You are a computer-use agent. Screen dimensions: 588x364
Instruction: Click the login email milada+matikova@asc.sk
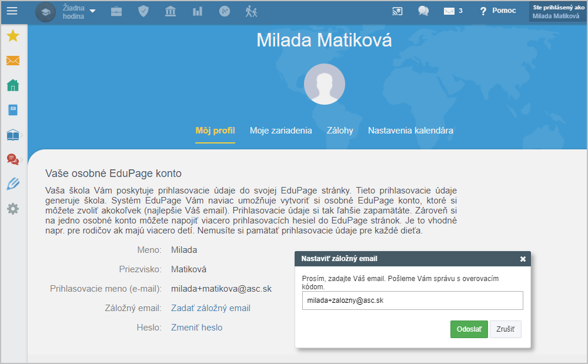pos(221,289)
